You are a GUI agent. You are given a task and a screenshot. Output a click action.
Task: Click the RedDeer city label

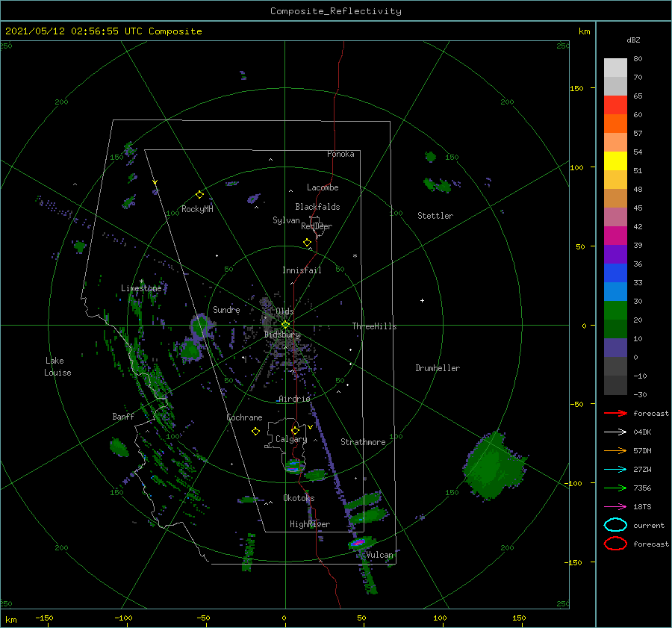tap(317, 226)
